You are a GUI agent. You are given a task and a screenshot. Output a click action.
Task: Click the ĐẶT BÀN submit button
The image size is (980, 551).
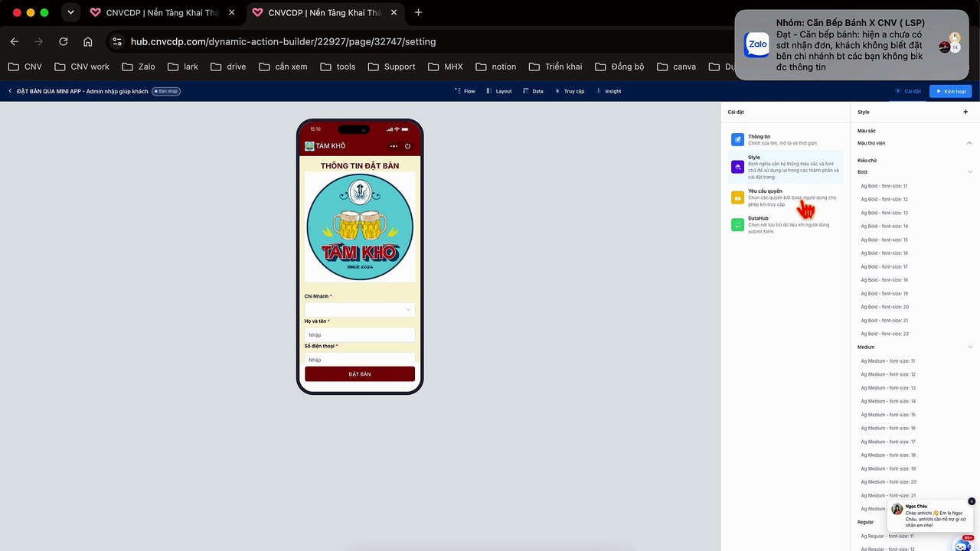point(360,374)
